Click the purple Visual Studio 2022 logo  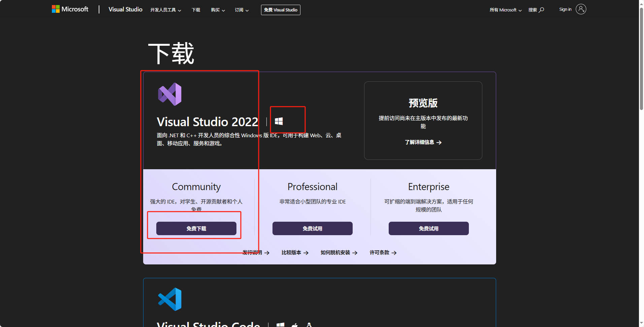point(170,94)
